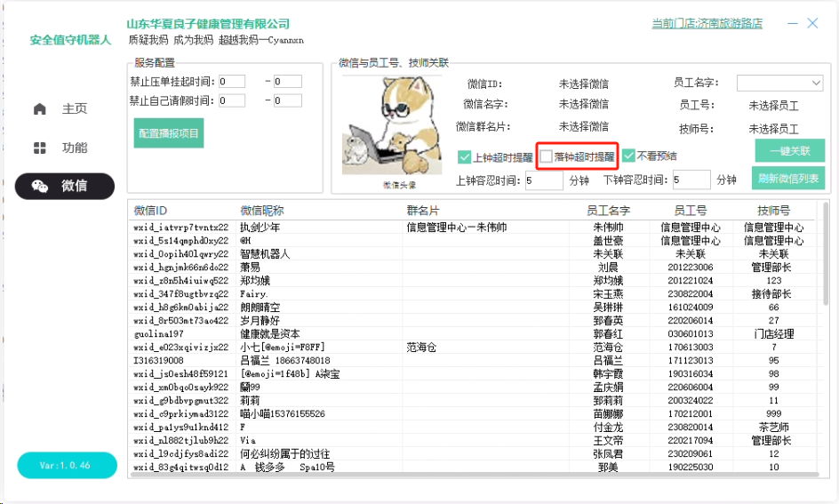
Task: Open the 主页 menu item
Action: 75,108
